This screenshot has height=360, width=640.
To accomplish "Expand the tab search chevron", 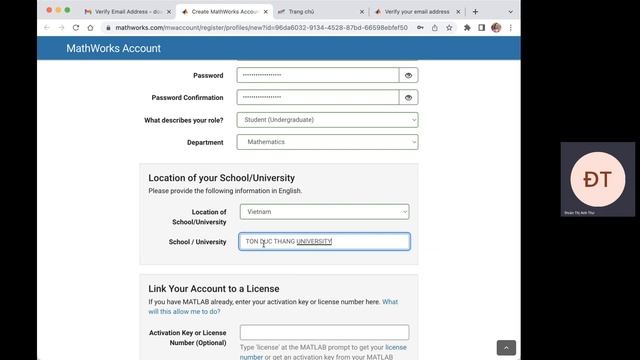I will [x=510, y=12].
